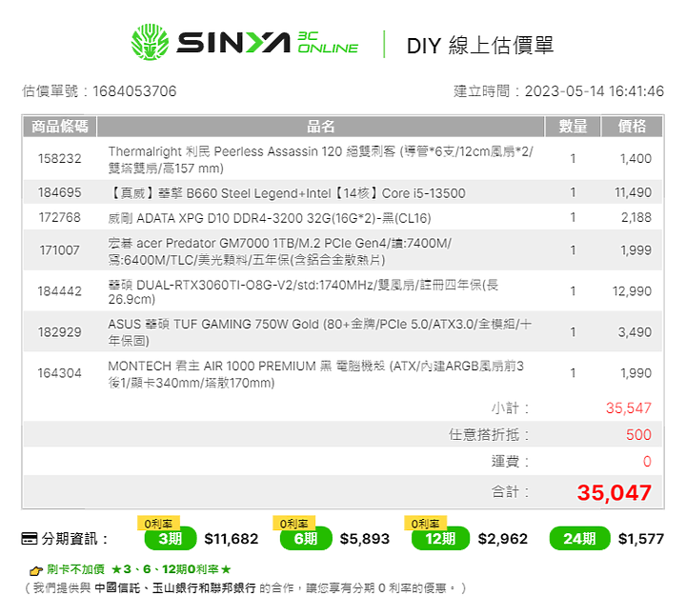The image size is (686, 616).
Task: Click the pointing hand icon beside 刷卡不加價
Action: [36, 570]
